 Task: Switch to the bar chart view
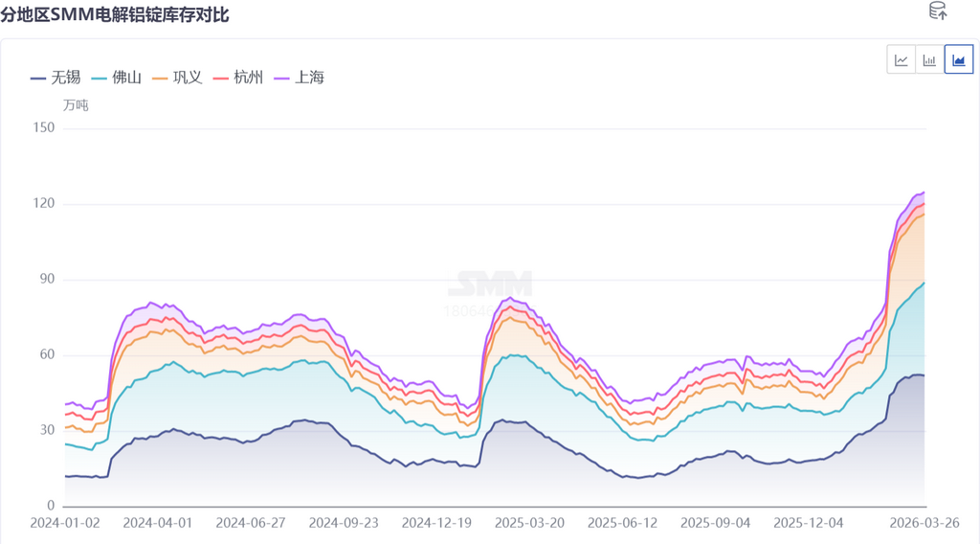pyautogui.click(x=929, y=59)
